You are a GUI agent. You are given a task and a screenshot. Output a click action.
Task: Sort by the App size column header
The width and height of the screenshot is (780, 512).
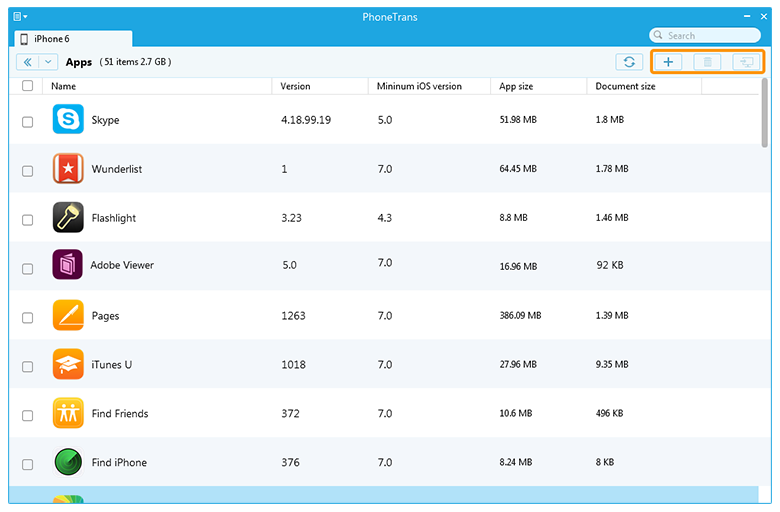[516, 86]
